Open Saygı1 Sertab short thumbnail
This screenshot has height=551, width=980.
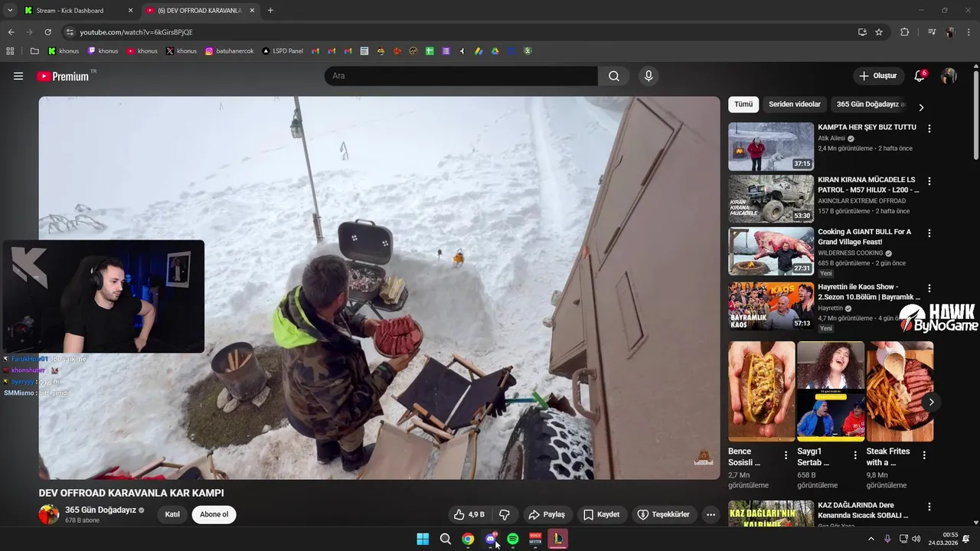point(831,391)
